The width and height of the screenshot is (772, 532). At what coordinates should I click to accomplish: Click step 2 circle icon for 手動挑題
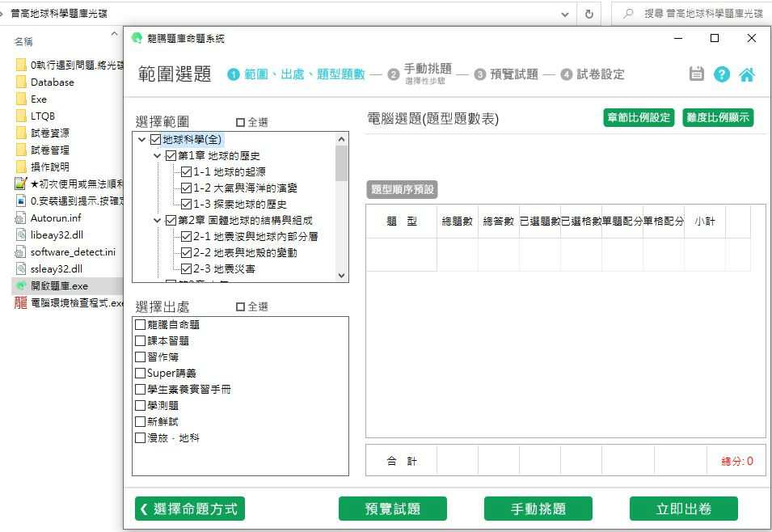point(393,74)
